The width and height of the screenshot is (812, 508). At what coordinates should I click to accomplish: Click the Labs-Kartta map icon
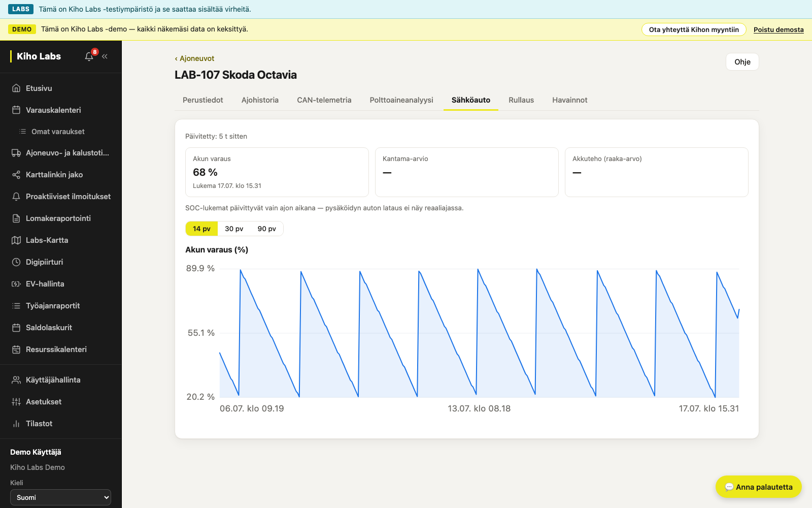pos(16,240)
